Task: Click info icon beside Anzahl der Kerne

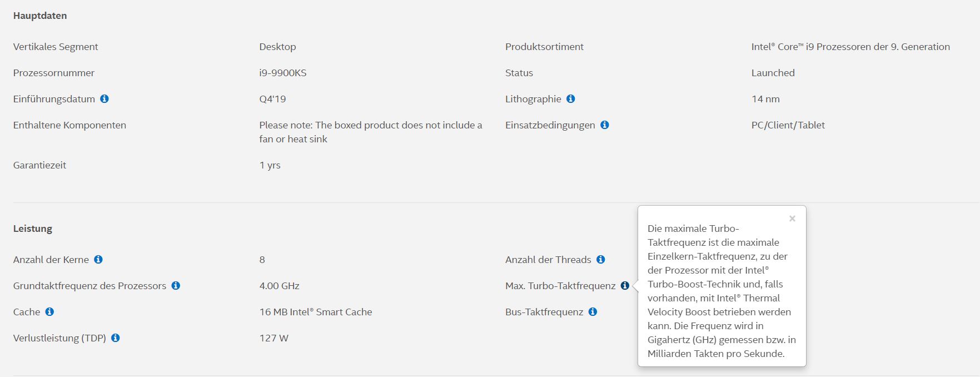Action: tap(98, 260)
